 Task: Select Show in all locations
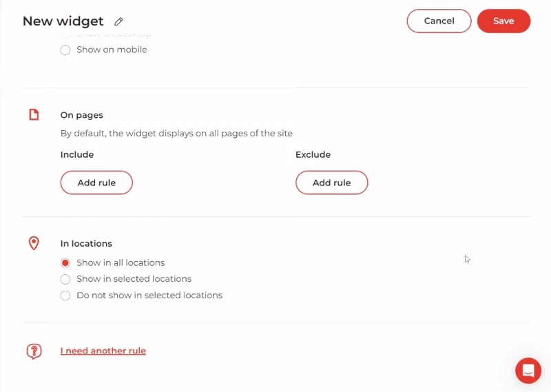click(65, 262)
